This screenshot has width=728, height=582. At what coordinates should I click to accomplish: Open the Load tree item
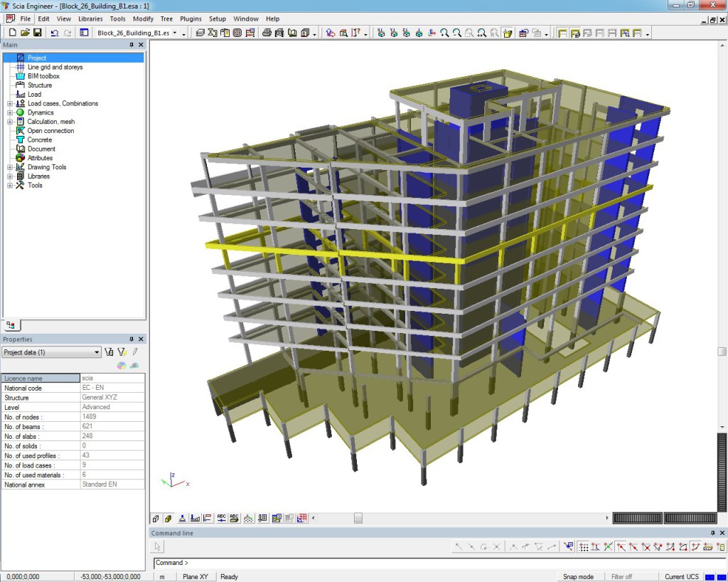[34, 95]
